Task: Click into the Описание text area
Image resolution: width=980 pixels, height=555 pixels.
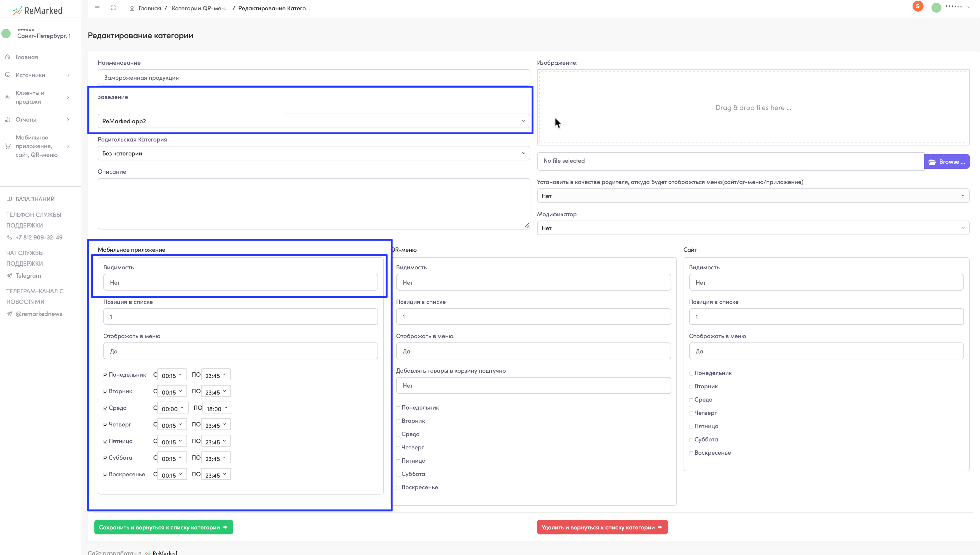Action: pyautogui.click(x=313, y=204)
